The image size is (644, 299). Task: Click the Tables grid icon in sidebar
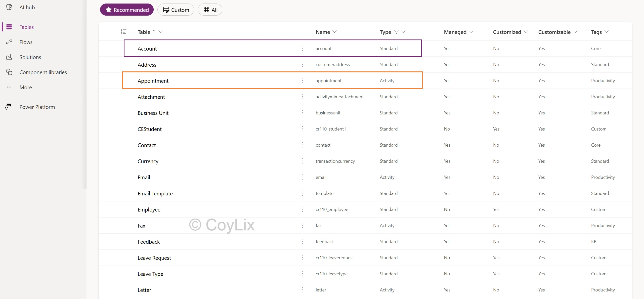(9, 27)
